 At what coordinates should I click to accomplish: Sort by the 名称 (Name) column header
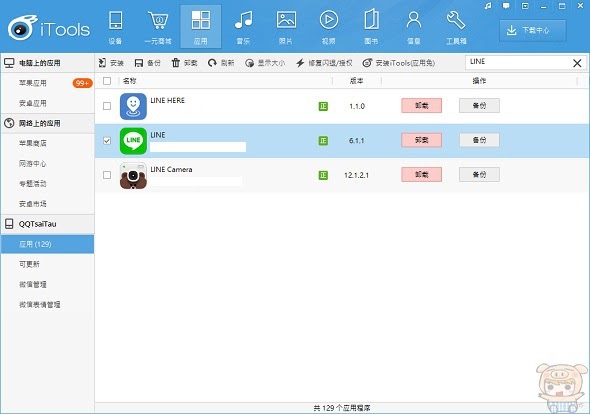coord(129,81)
